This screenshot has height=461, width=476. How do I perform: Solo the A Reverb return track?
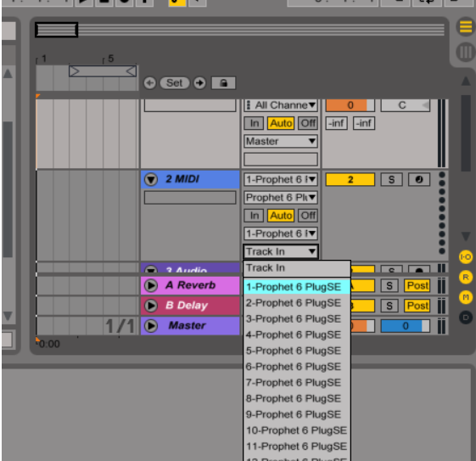[389, 286]
